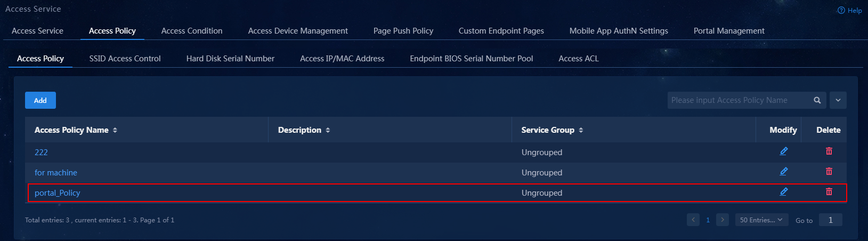Open the 50 Entries per page dropdown
Screen dimensions: 868x241
(761, 220)
